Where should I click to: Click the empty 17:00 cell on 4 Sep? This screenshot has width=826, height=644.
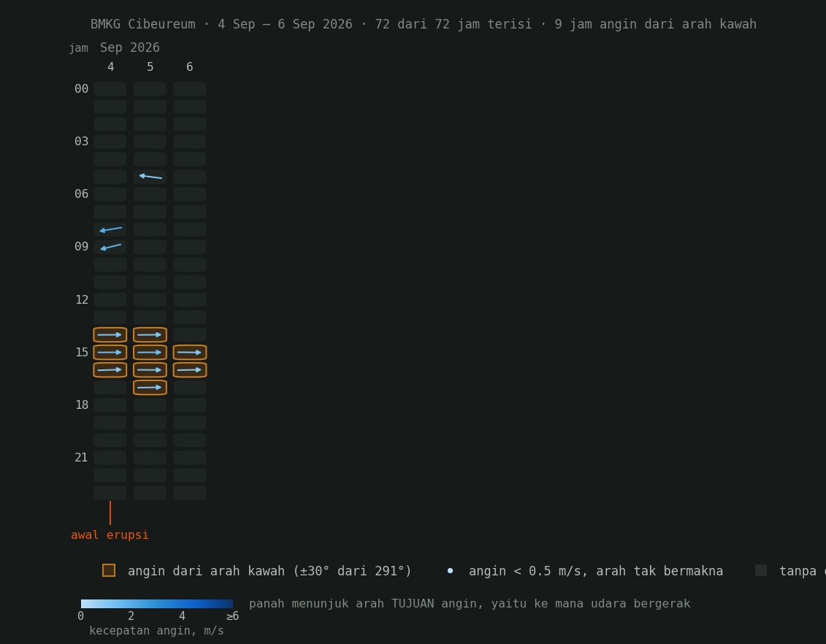point(110,388)
